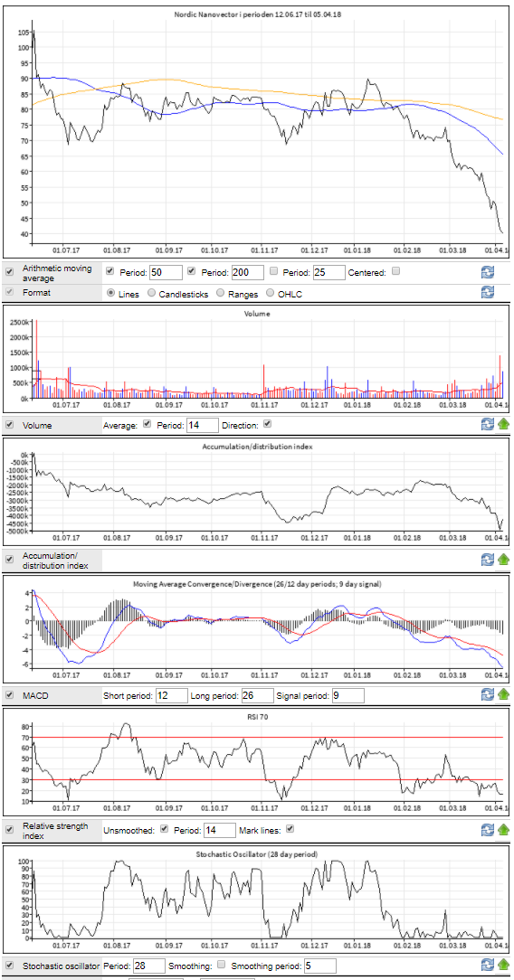Toggle the Stochastic oscillator checkbox
The image size is (514, 980).
click(x=9, y=966)
